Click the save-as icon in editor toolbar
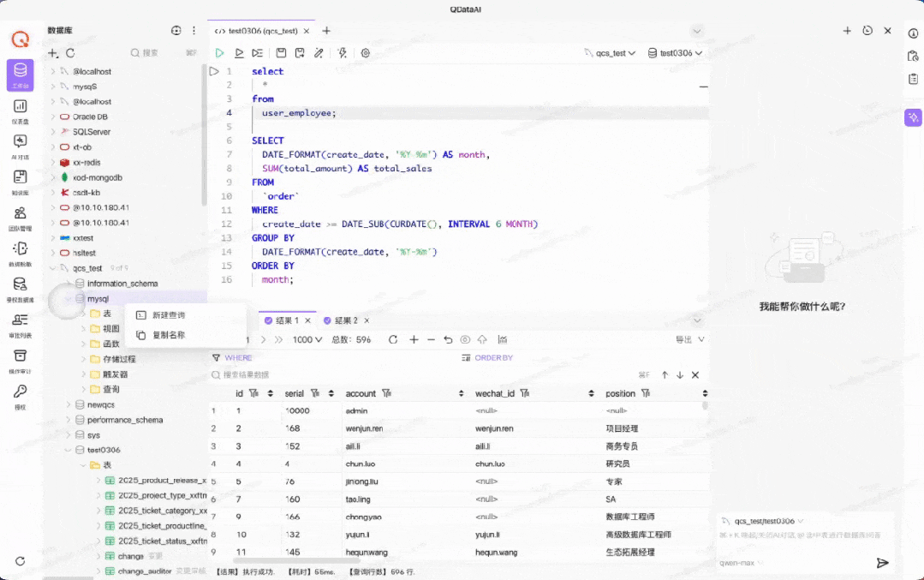This screenshot has height=580, width=924. tap(300, 53)
